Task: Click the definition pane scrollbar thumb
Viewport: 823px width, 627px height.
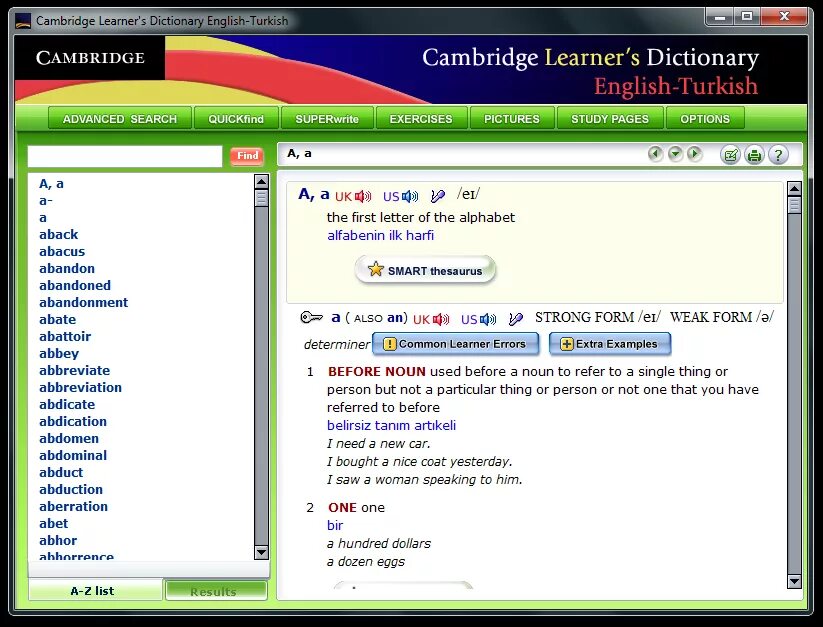Action: click(795, 205)
